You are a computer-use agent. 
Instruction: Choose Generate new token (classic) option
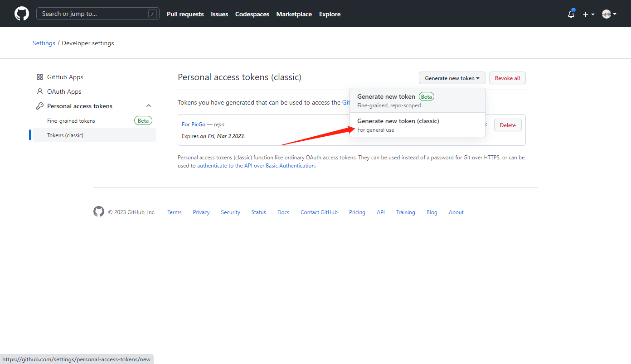point(417,125)
